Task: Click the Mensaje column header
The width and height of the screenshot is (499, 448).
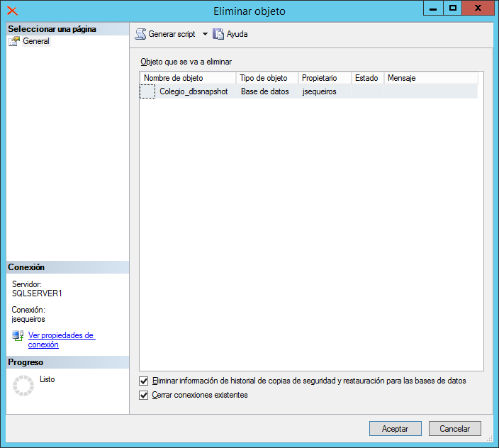Action: click(x=431, y=78)
